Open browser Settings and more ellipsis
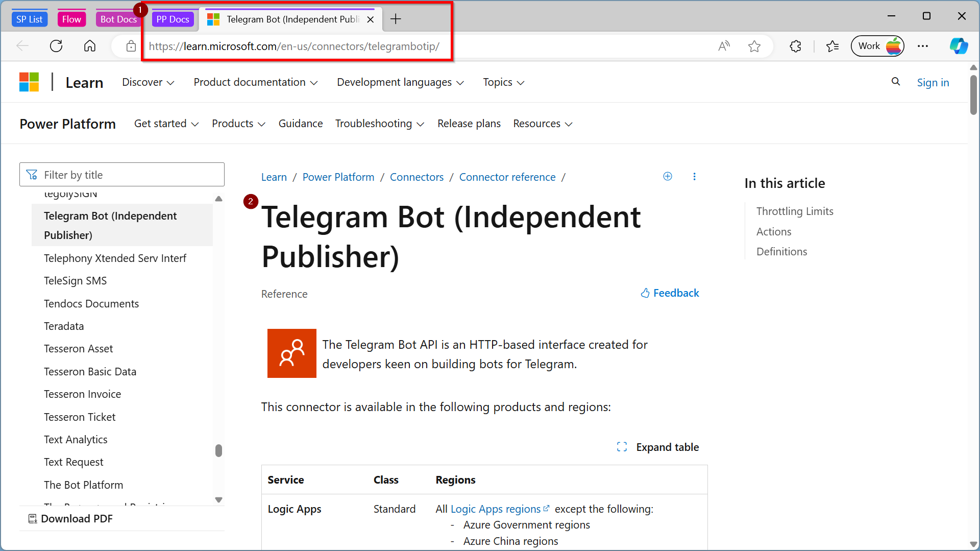Viewport: 980px width, 551px height. coord(923,46)
